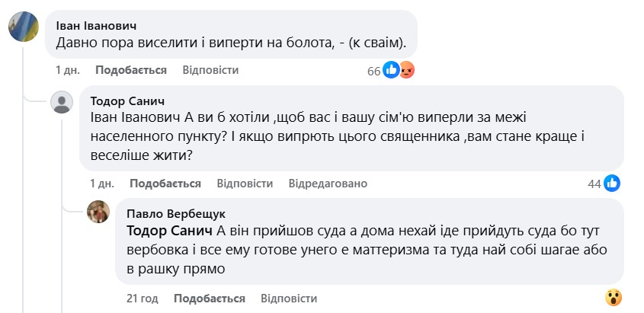Like Тодор Санич's reply via Подобається
644x313 pixels.
pyautogui.click(x=165, y=184)
